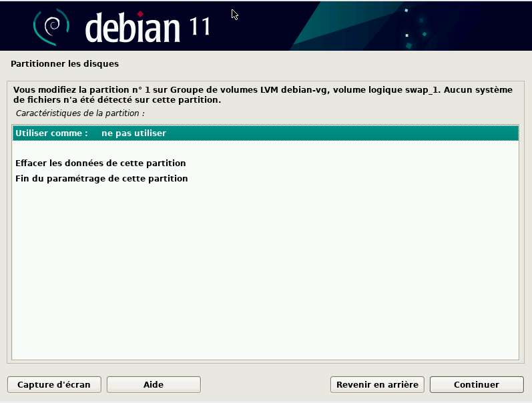Select the "Utiliser comme :" row
Viewport: 532px width, 403px height.
point(52,133)
